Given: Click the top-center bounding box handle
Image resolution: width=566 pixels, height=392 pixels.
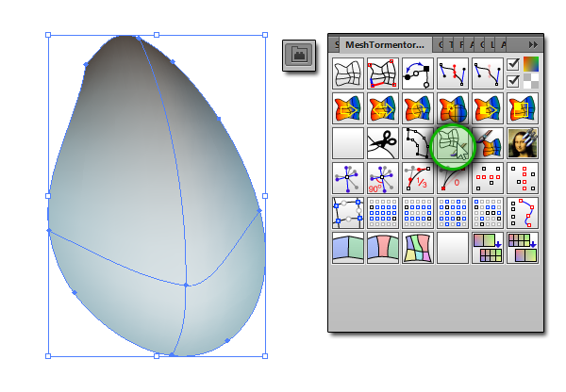Looking at the screenshot, I should pos(157,35).
